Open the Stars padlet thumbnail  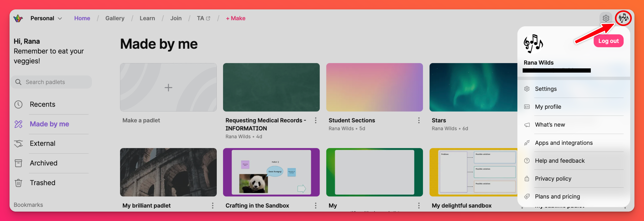click(x=473, y=87)
